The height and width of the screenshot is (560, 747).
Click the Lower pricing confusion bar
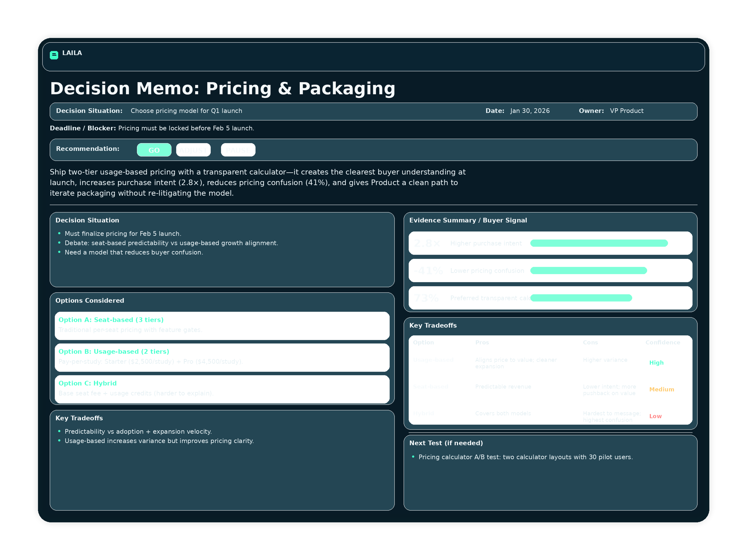point(588,270)
